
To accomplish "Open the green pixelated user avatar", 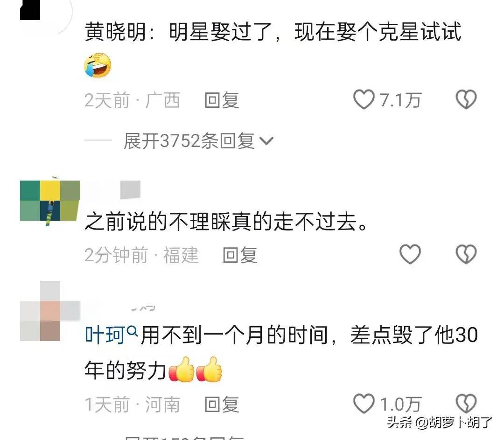I will (x=50, y=201).
